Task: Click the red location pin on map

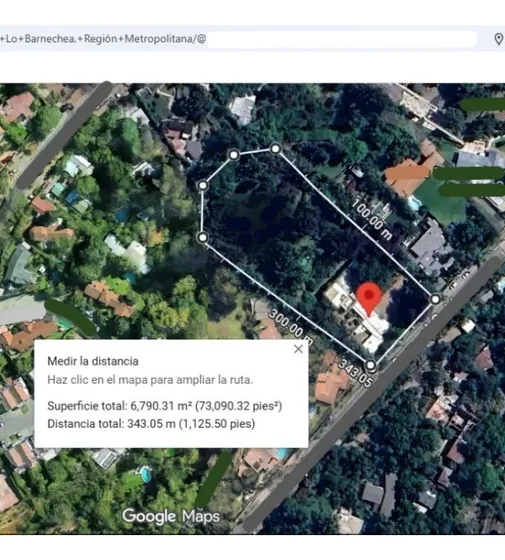Action: (x=370, y=299)
